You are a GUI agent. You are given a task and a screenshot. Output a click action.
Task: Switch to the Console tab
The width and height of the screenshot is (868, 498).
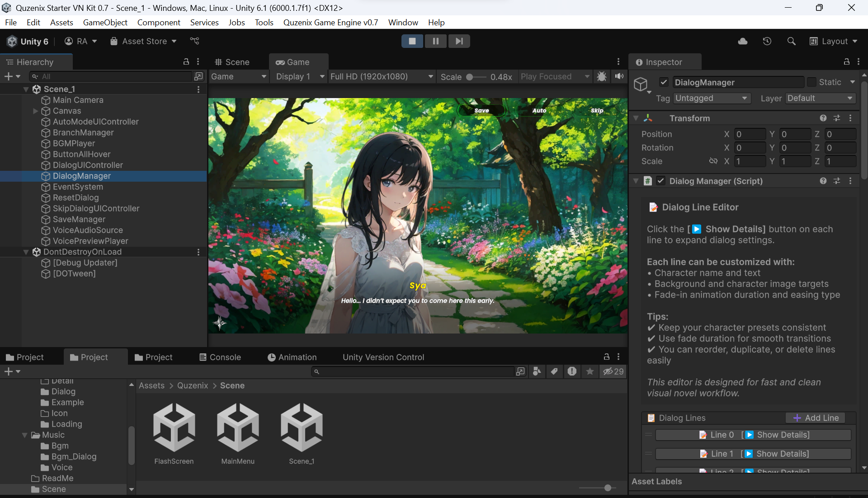pos(220,357)
